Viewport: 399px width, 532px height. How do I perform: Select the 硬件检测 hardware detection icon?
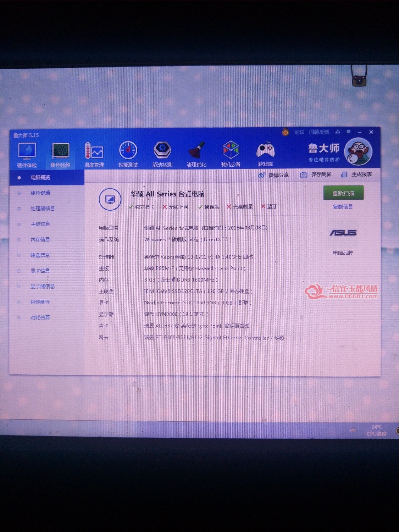(60, 155)
